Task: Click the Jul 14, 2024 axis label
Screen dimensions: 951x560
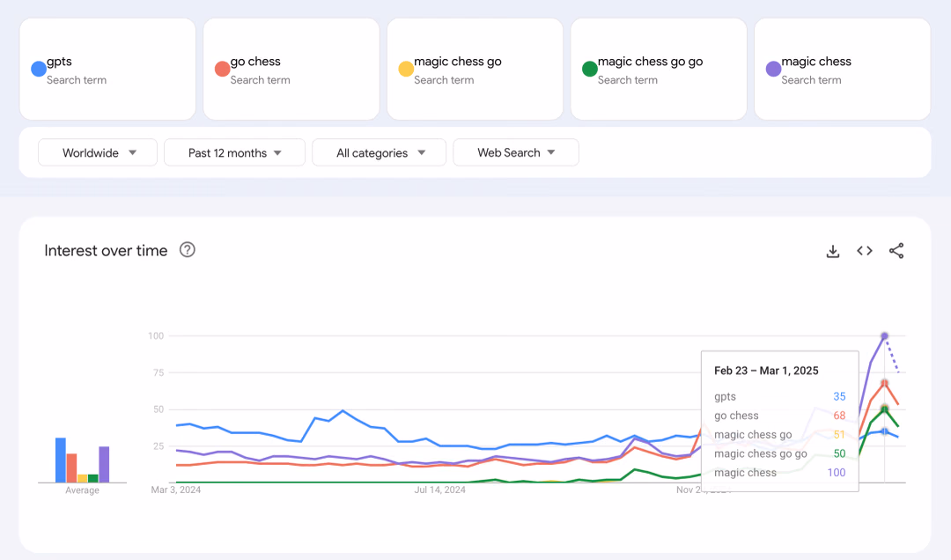Action: point(439,490)
